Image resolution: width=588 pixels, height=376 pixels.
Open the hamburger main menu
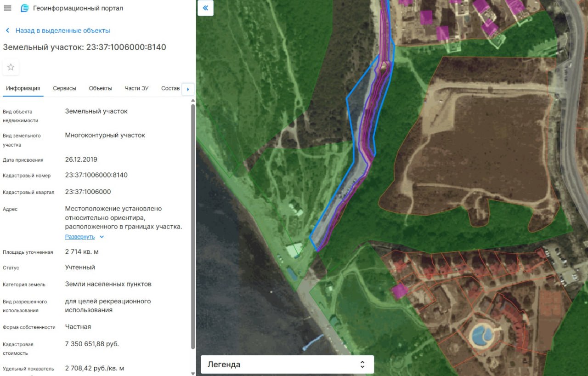tap(7, 8)
